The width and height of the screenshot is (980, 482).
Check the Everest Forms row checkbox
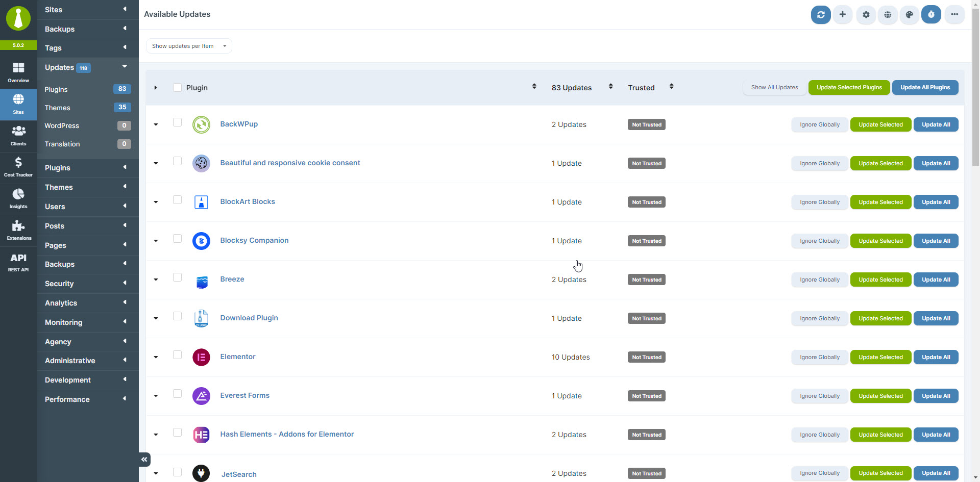[x=177, y=394]
